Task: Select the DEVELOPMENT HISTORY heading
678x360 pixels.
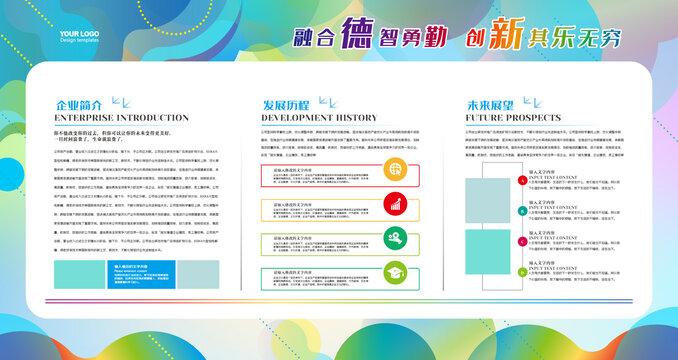Action: 319,118
